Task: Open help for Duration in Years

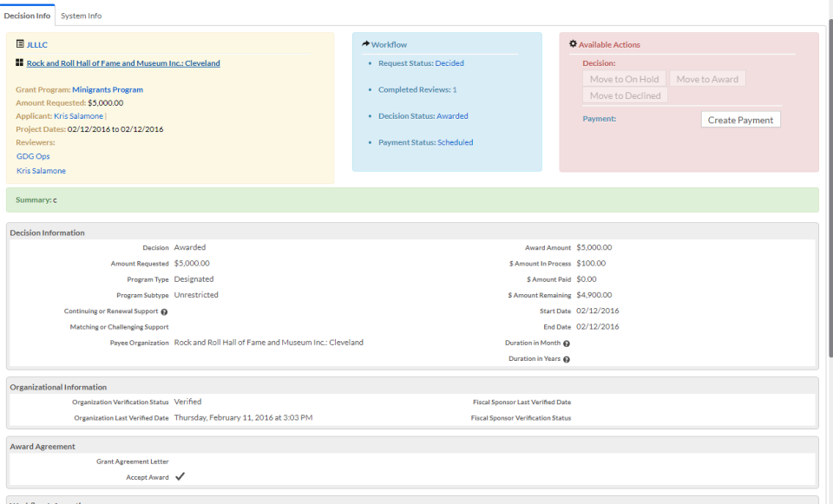Action: click(567, 358)
